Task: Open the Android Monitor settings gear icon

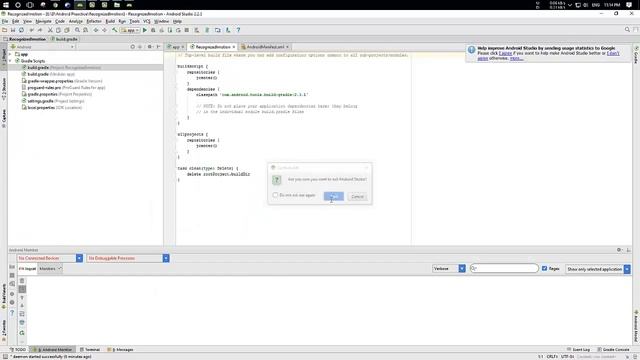Action: click(x=619, y=250)
